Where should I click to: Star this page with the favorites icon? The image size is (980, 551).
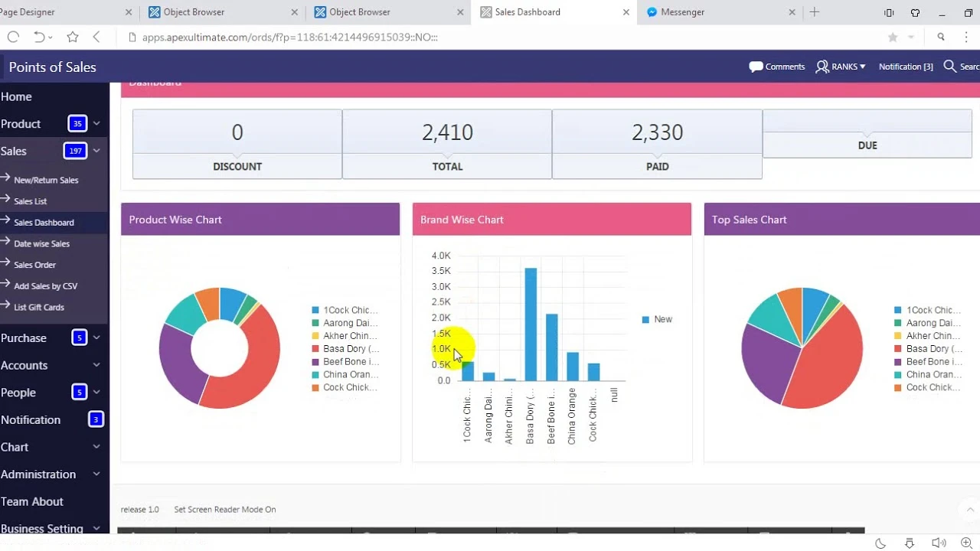click(x=72, y=36)
